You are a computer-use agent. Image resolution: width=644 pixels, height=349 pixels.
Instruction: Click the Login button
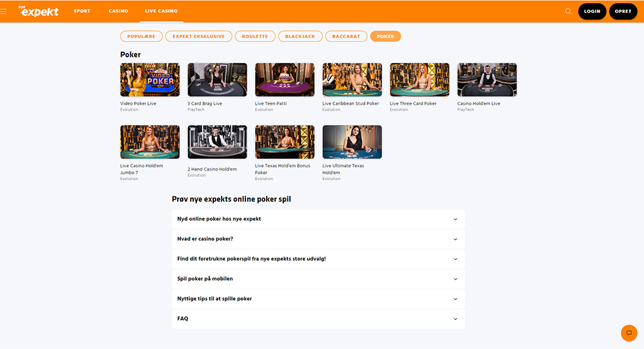[x=592, y=12]
